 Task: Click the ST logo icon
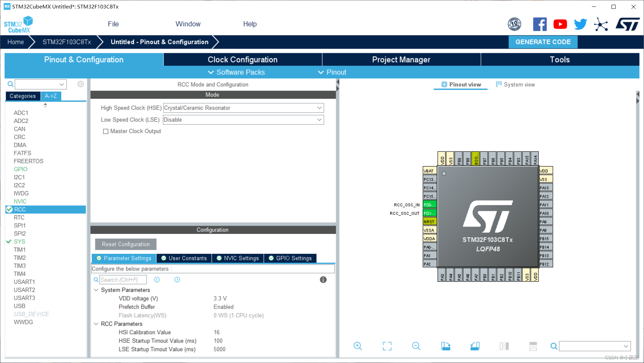tap(627, 24)
